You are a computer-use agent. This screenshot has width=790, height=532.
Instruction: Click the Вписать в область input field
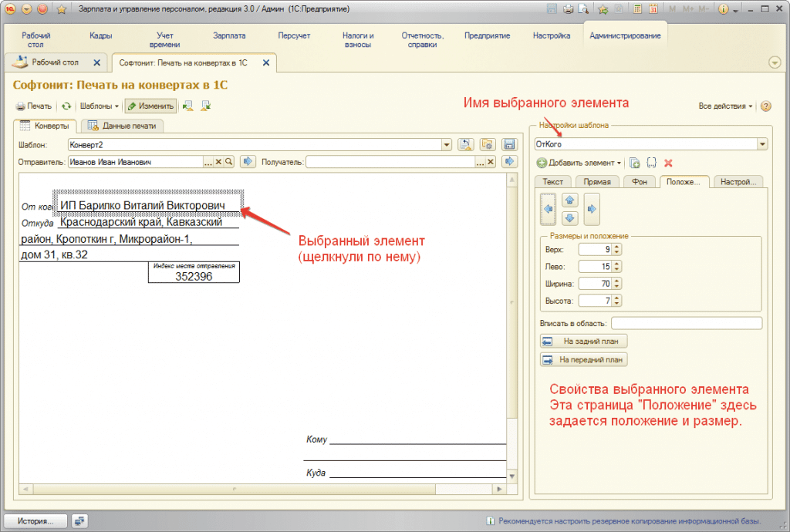tap(686, 324)
